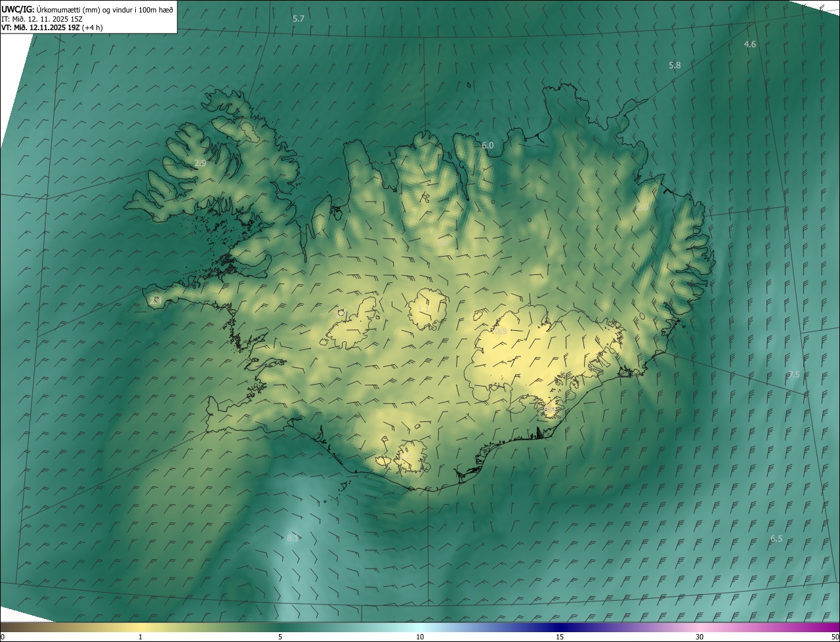Click the "10" tick label on the scale
Image resolution: width=840 pixels, height=642 pixels.
tap(420, 637)
